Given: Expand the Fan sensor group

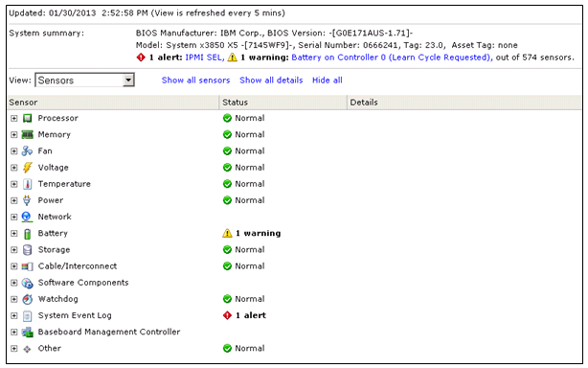Looking at the screenshot, I should point(13,151).
